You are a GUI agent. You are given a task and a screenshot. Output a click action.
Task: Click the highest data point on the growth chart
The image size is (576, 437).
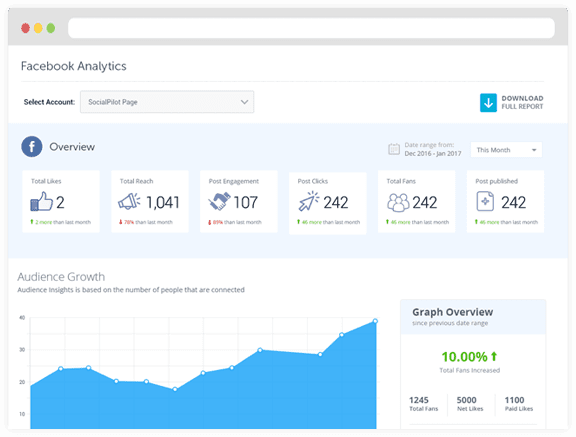(x=375, y=321)
